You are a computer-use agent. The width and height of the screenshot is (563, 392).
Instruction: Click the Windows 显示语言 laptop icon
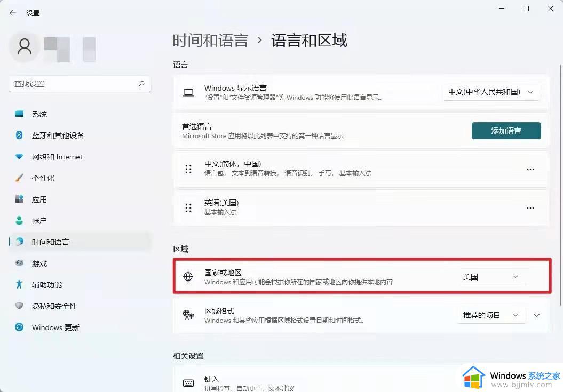(188, 92)
